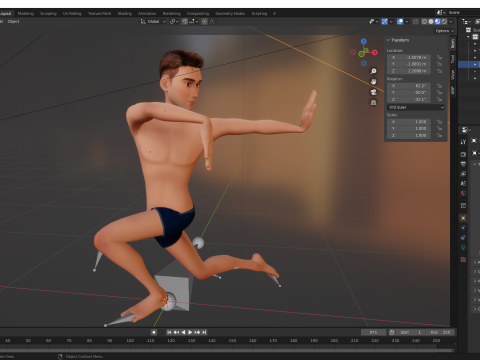This screenshot has height=360, width=480.
Task: Toggle preview range clock icon
Action: 392,332
